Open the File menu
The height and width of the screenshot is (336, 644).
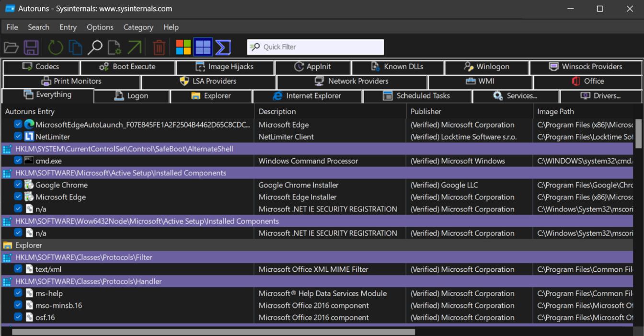12,27
